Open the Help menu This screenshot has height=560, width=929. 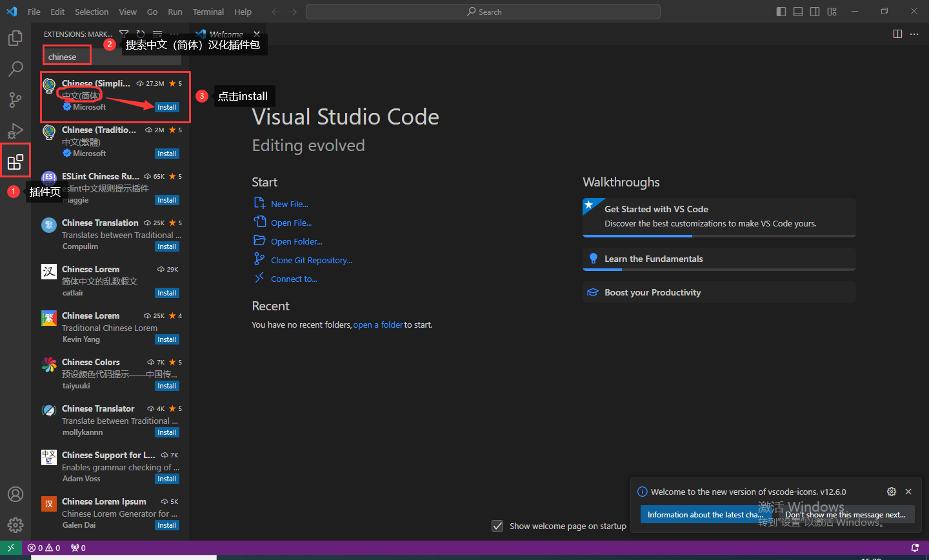[x=243, y=12]
